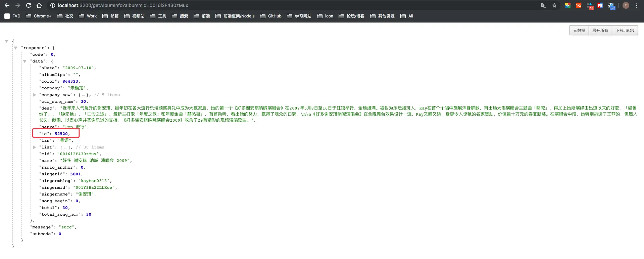Select the cur_song_num value 30
Screen dimensions: 644x259
pos(83,101)
